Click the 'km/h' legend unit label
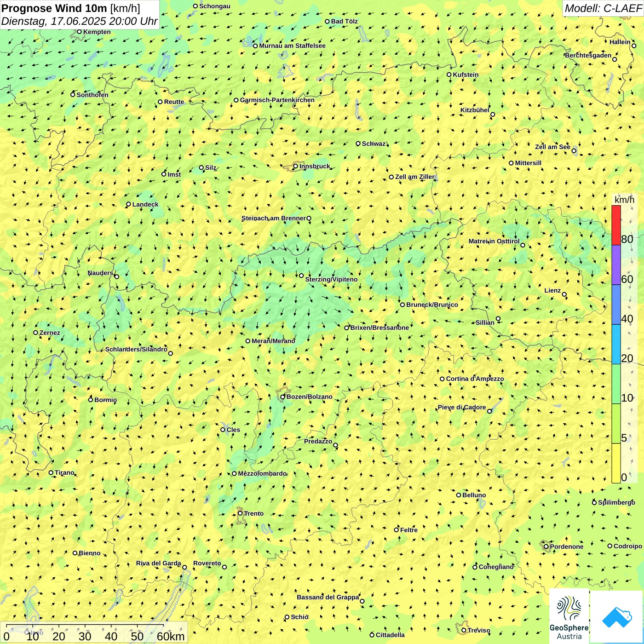Image resolution: width=644 pixels, height=644 pixels. pyautogui.click(x=624, y=200)
